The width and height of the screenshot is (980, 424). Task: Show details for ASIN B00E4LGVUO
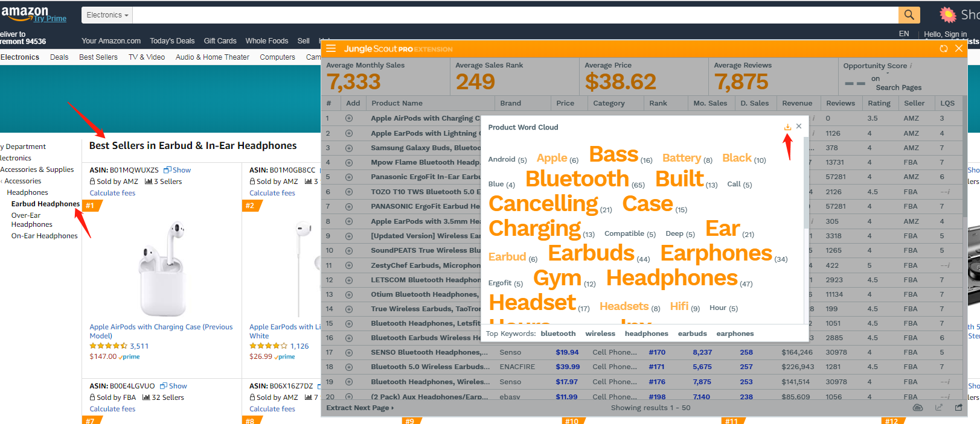tap(174, 386)
